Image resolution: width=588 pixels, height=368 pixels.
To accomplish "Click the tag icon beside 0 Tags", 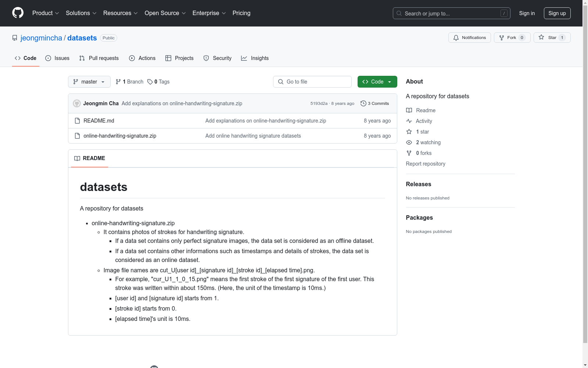I will click(x=150, y=82).
